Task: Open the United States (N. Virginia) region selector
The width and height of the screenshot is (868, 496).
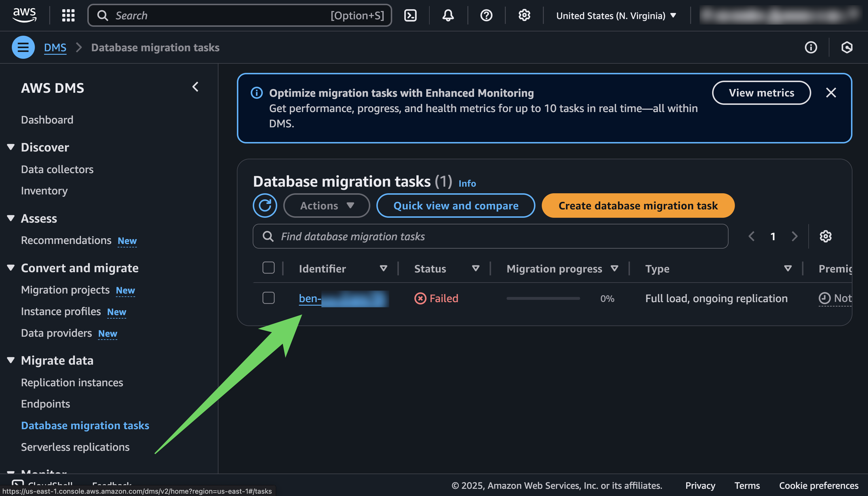Action: (615, 15)
